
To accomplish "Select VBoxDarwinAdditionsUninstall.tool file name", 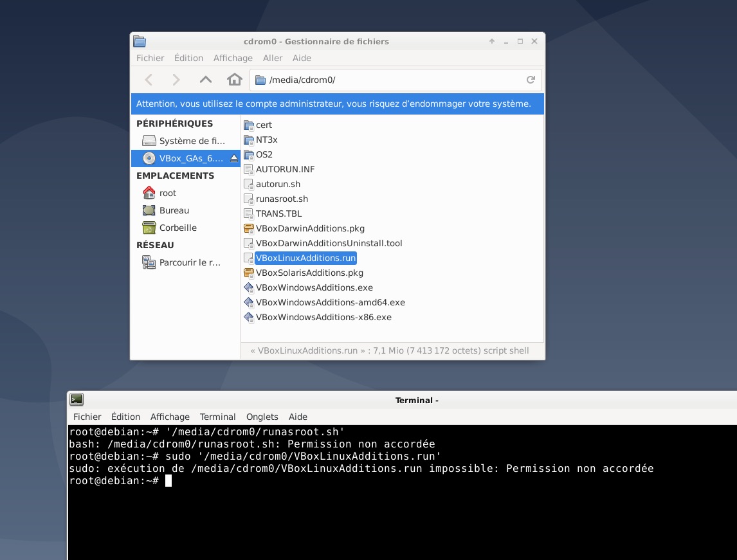I will 329,244.
